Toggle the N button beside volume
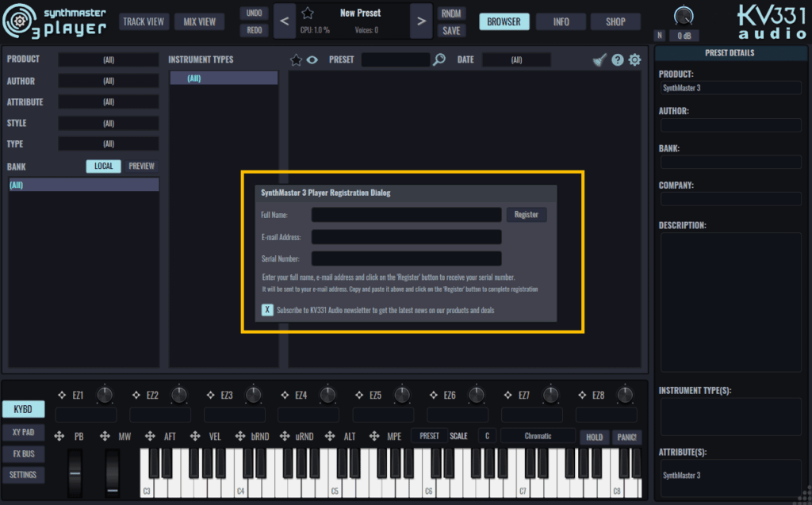 659,35
